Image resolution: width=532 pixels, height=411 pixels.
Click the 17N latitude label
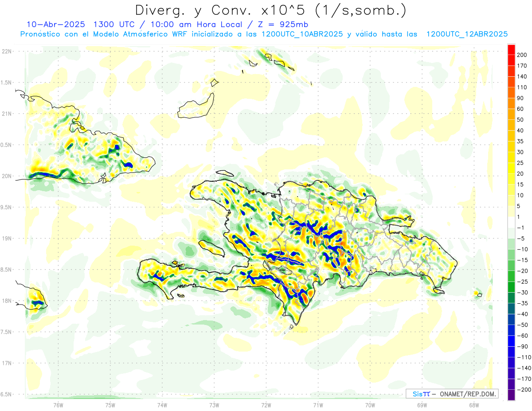tap(7, 363)
